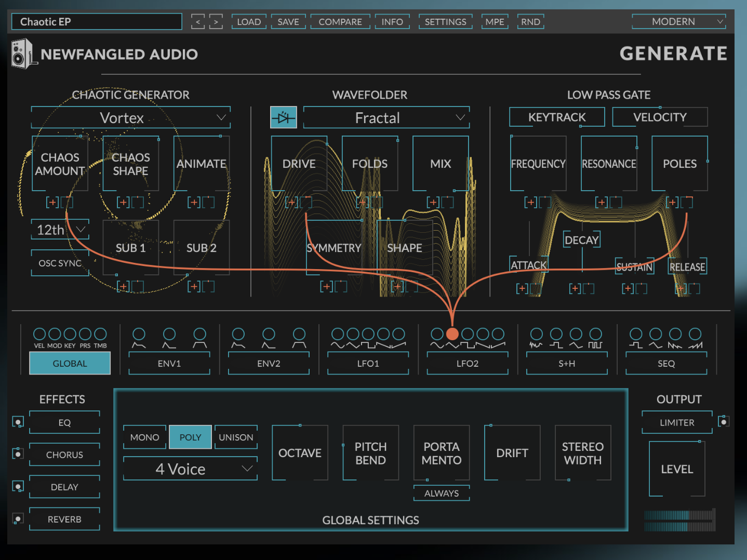Viewport: 747px width, 560px height.
Task: Click the COMPARE button
Action: [x=340, y=21]
